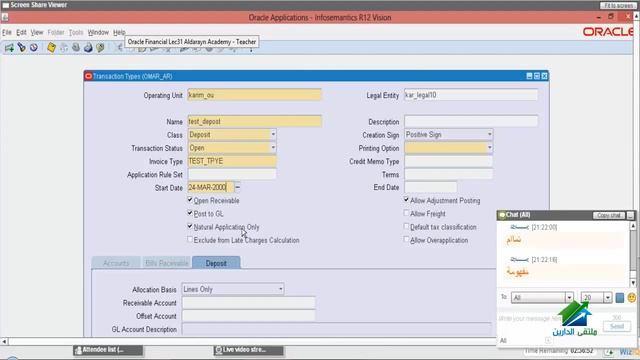The image size is (640, 360).
Task: Open the Edit menu
Action: click(x=21, y=32)
